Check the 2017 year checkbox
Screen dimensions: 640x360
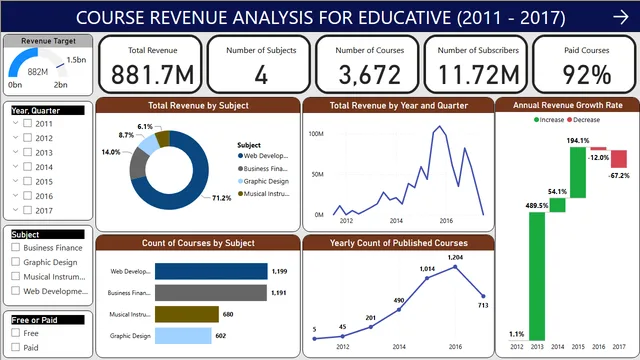(x=27, y=210)
